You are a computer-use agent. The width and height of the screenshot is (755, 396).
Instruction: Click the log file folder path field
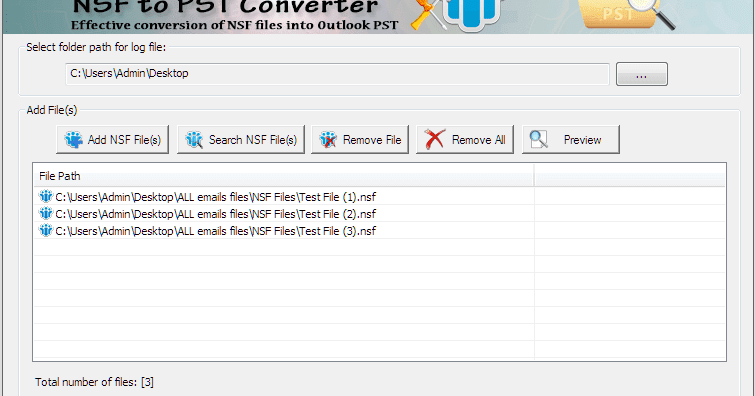(x=337, y=74)
